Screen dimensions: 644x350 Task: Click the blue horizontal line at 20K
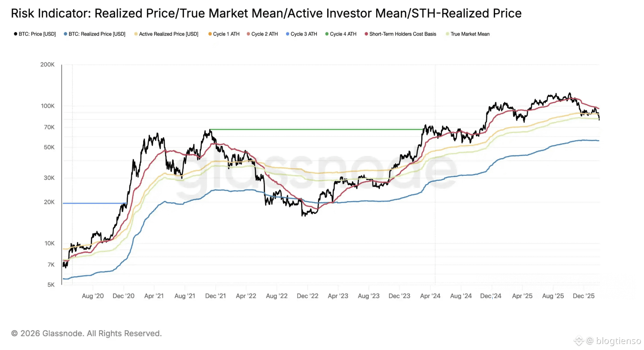[x=93, y=203]
